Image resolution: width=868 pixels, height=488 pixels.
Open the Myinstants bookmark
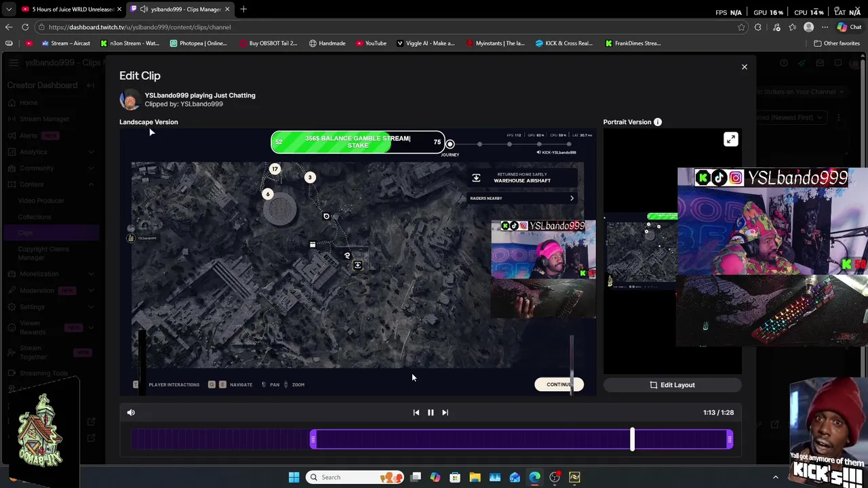[x=495, y=43]
